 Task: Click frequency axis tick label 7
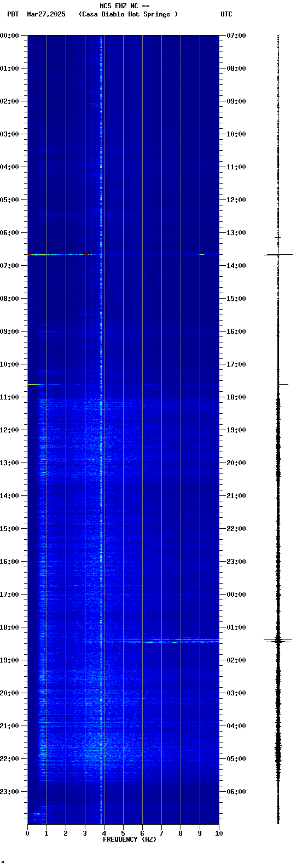click(x=161, y=833)
